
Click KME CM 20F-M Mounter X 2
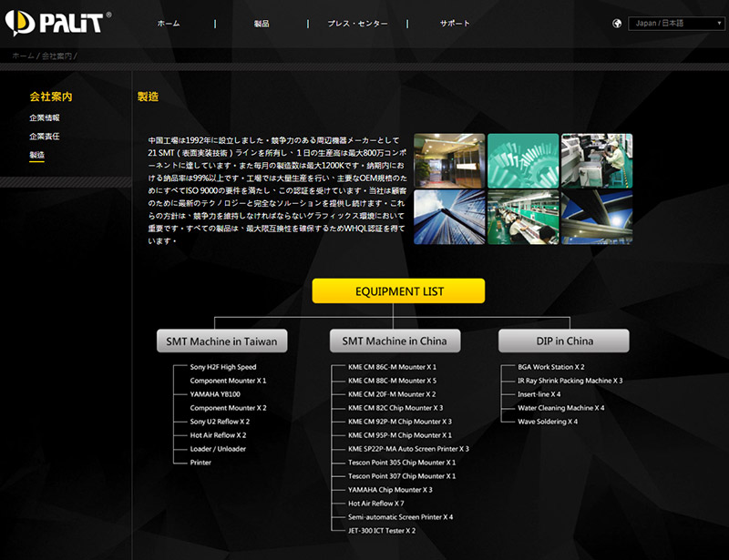click(x=392, y=394)
